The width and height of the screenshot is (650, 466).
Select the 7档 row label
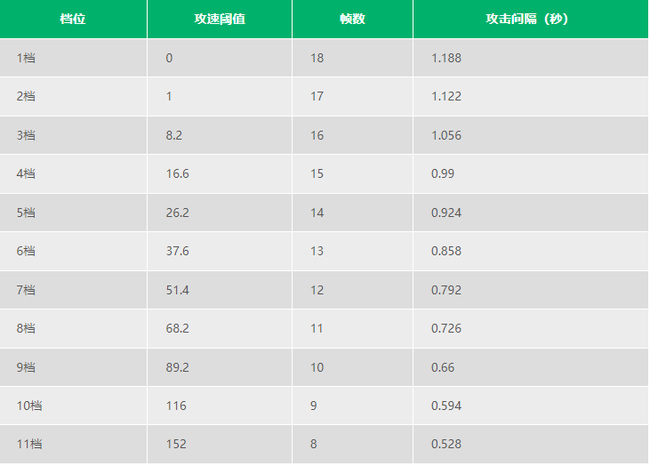tap(26, 290)
